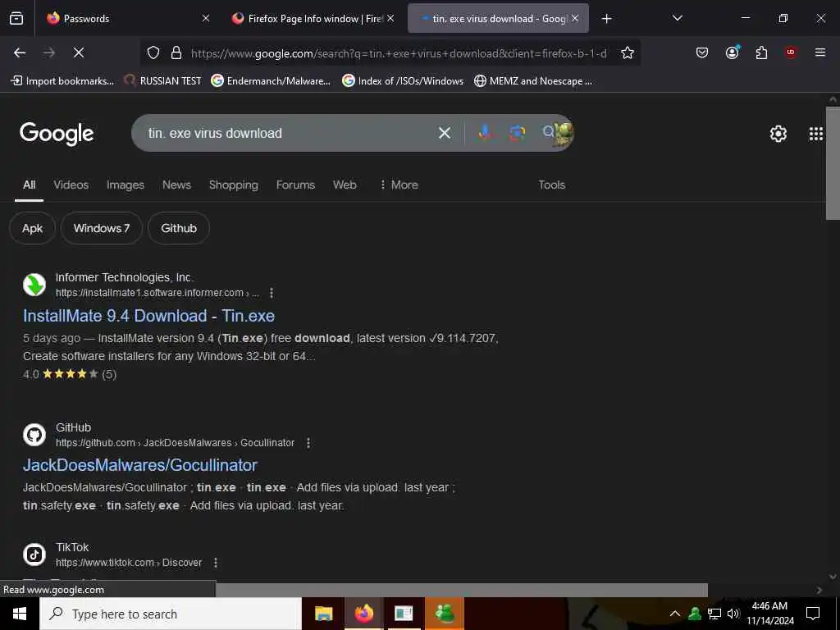Screen dimensions: 840x630
Task: Select the Images search tab
Action: (x=126, y=185)
